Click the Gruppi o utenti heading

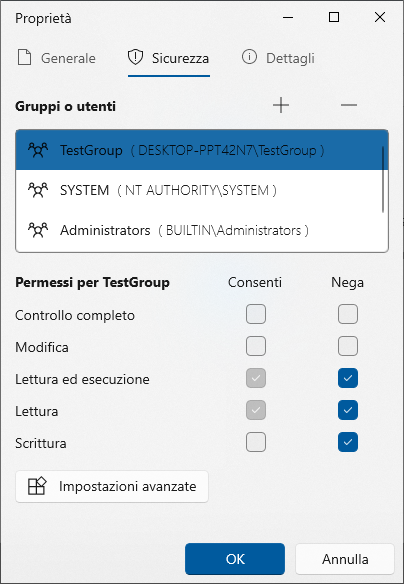coord(66,107)
